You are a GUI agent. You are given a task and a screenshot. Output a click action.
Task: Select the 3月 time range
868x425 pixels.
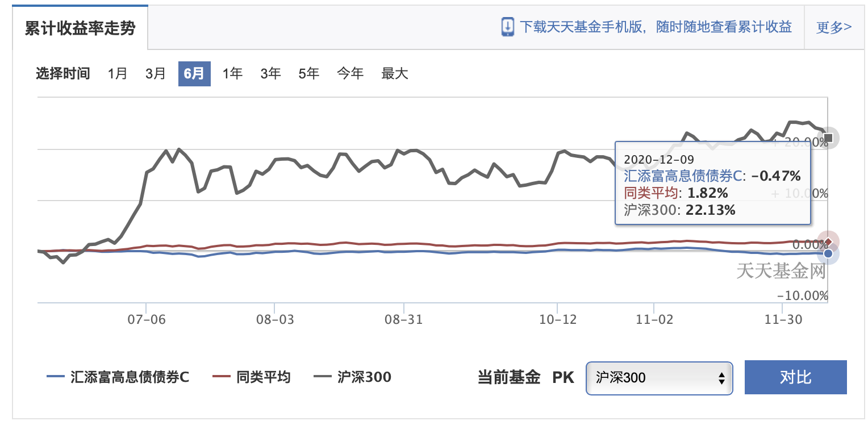156,73
